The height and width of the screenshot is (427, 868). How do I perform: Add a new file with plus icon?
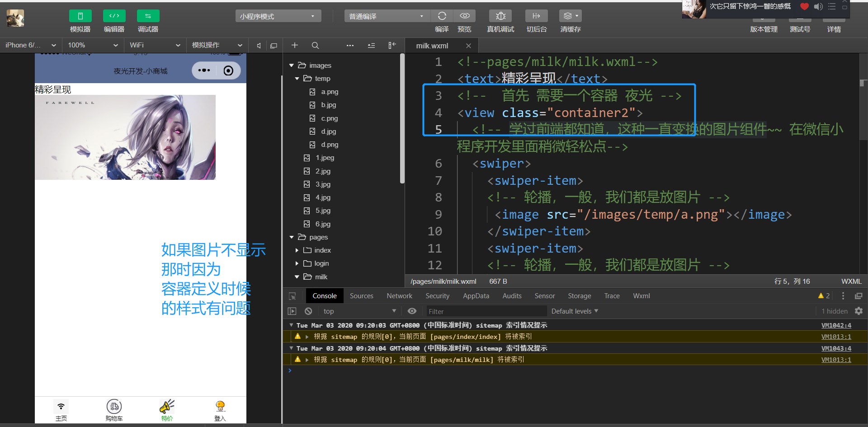point(295,45)
